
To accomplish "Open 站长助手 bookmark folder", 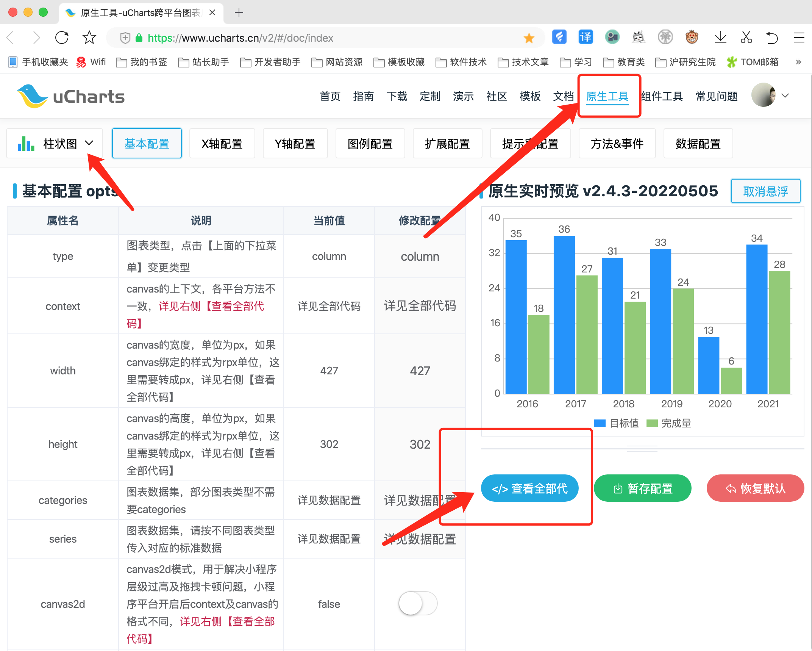I will point(204,62).
